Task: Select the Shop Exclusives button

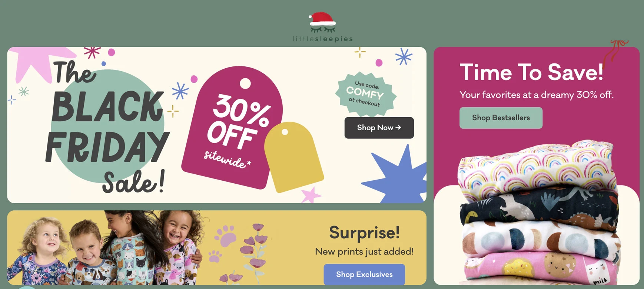Action: [364, 274]
